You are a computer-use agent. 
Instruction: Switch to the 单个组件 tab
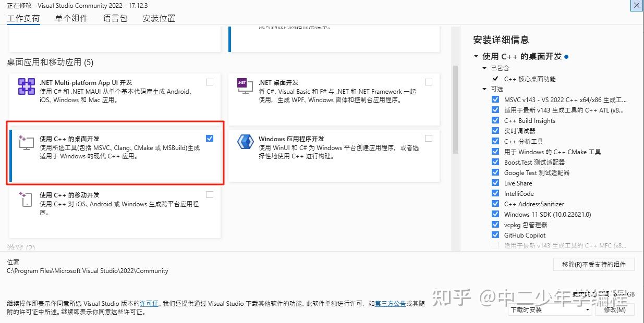tap(71, 18)
